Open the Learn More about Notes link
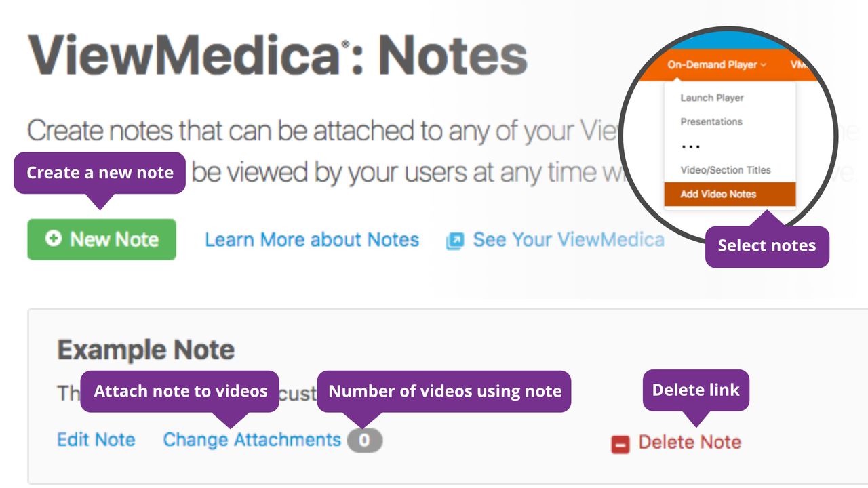Image resolution: width=868 pixels, height=488 pixels. pyautogui.click(x=312, y=239)
